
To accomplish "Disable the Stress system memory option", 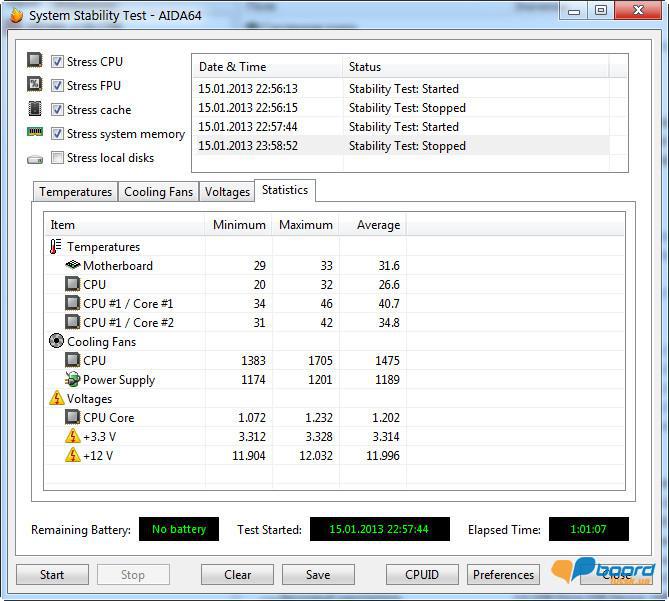I will tap(58, 134).
